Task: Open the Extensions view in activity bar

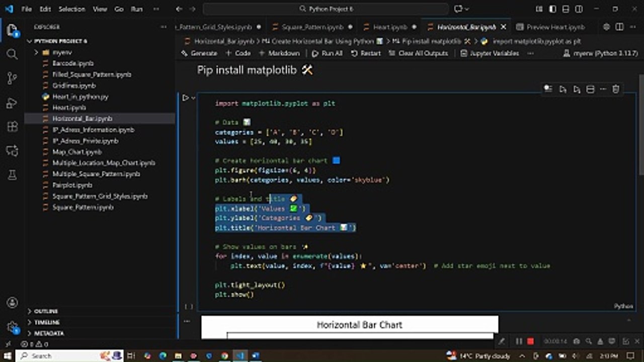Action: pos(12,126)
